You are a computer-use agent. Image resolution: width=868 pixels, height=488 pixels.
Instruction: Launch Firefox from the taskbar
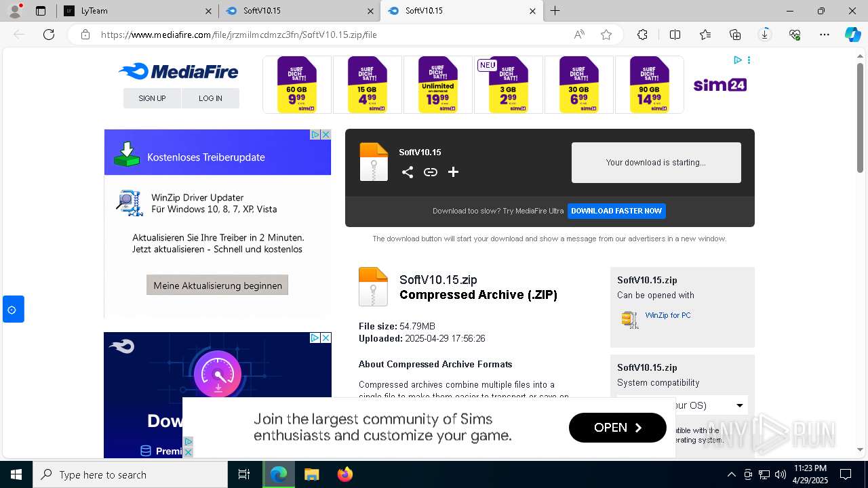pos(345,474)
